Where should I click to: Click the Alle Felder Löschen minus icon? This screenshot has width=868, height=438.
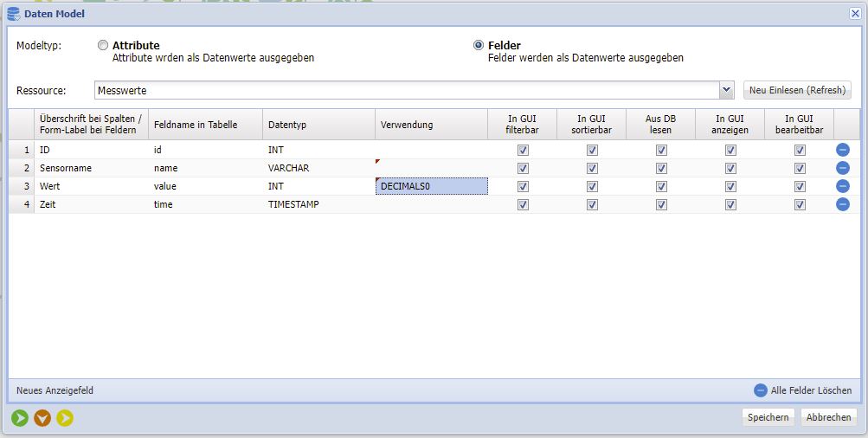coord(761,390)
